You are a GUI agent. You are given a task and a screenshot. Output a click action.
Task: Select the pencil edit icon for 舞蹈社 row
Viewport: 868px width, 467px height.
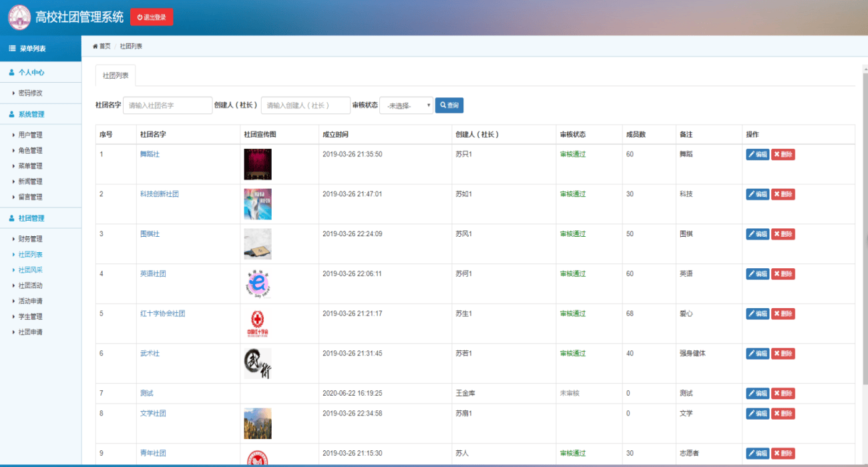752,154
